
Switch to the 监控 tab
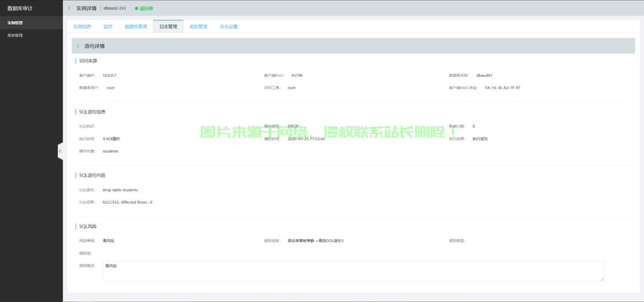tap(107, 27)
